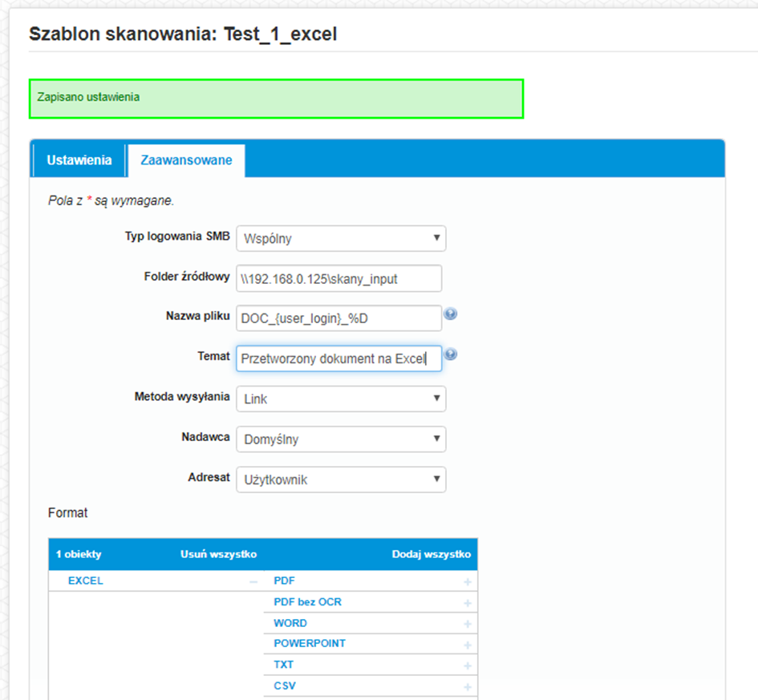This screenshot has height=700, width=758.
Task: Add PDF bez OCR with plus icon
Action: click(x=468, y=603)
